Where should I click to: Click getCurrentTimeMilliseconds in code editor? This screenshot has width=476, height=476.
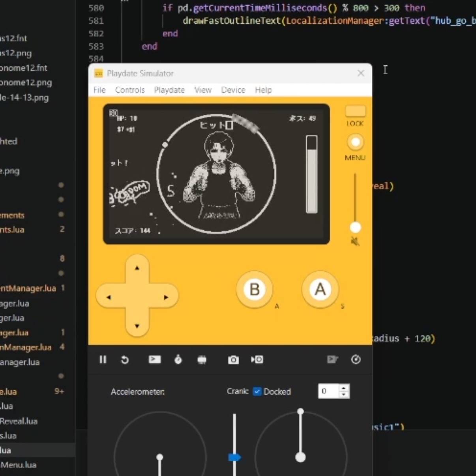tap(260, 7)
